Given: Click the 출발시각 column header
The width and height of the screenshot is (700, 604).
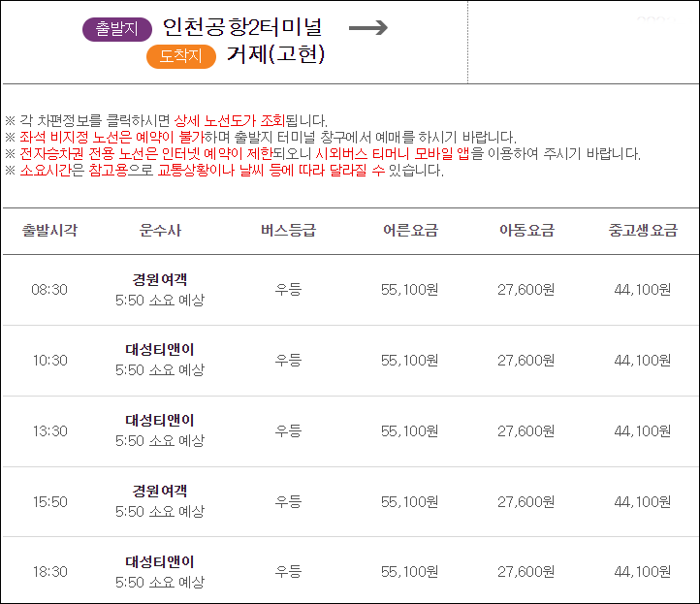Looking at the screenshot, I should tap(49, 231).
